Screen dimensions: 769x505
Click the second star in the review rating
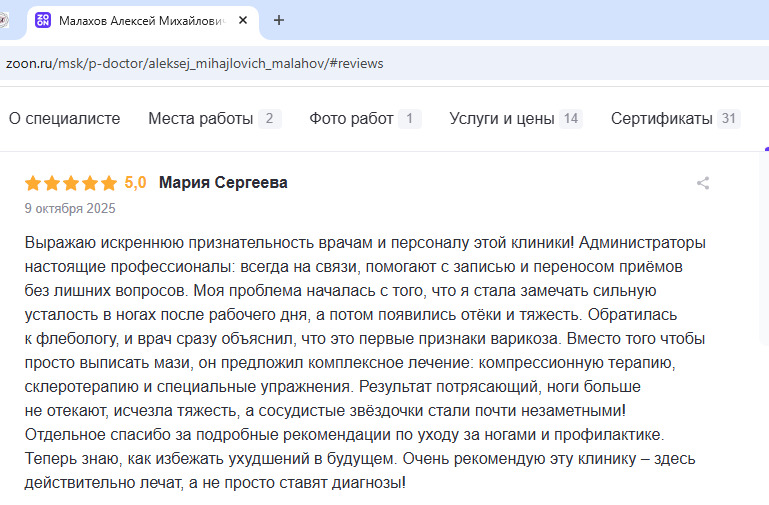coord(51,183)
